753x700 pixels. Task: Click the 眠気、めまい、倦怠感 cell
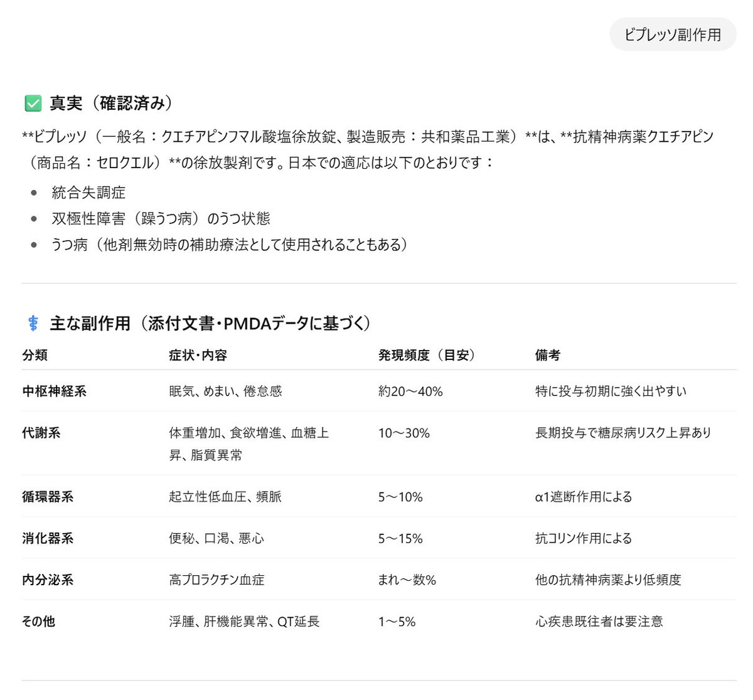pos(226,391)
